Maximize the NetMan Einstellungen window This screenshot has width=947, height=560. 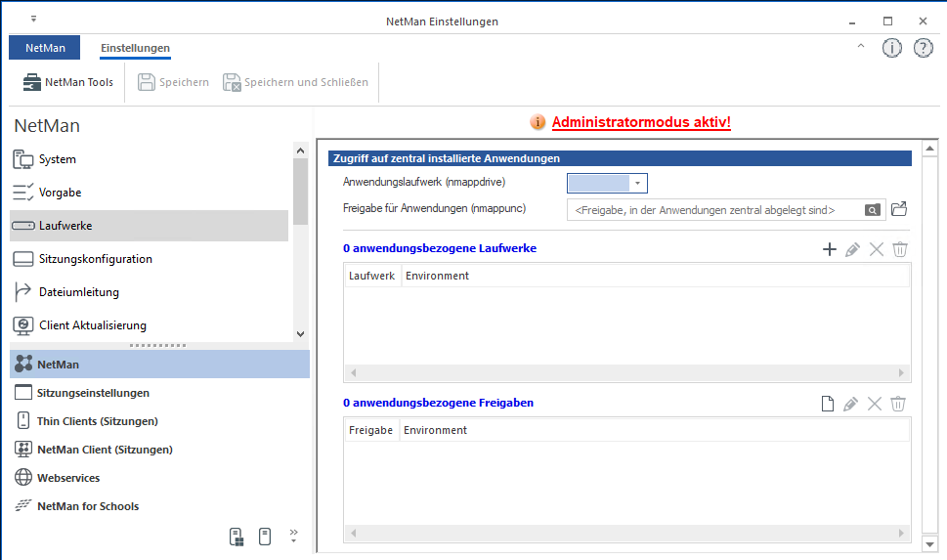(x=887, y=22)
